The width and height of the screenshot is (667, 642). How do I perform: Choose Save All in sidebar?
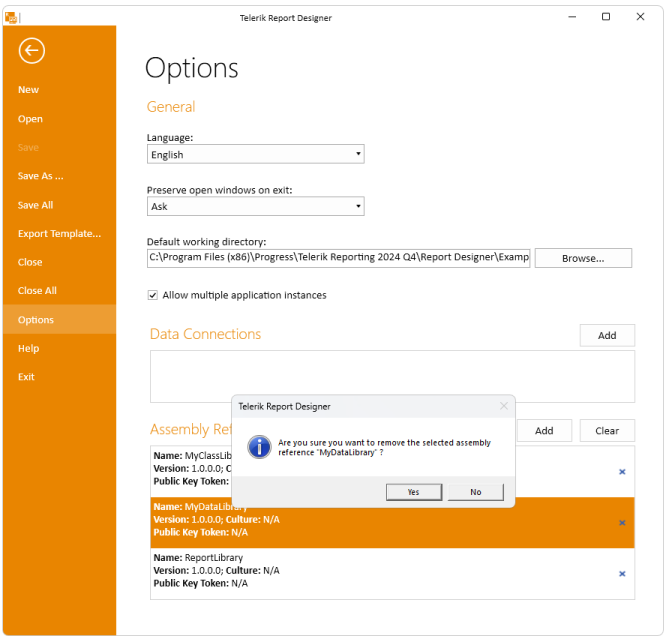pyautogui.click(x=35, y=205)
